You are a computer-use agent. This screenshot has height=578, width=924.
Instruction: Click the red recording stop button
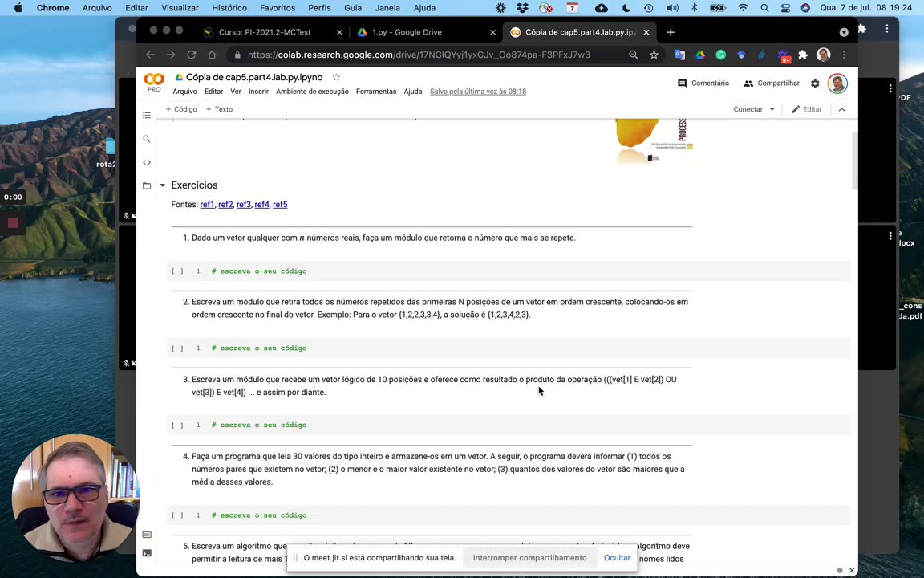(x=13, y=222)
